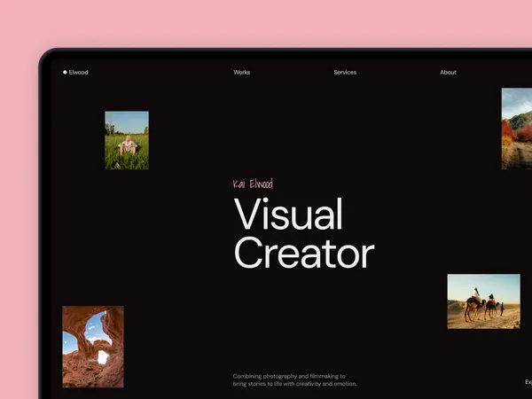Open the Works menu item
Image resolution: width=532 pixels, height=399 pixels.
tap(241, 73)
